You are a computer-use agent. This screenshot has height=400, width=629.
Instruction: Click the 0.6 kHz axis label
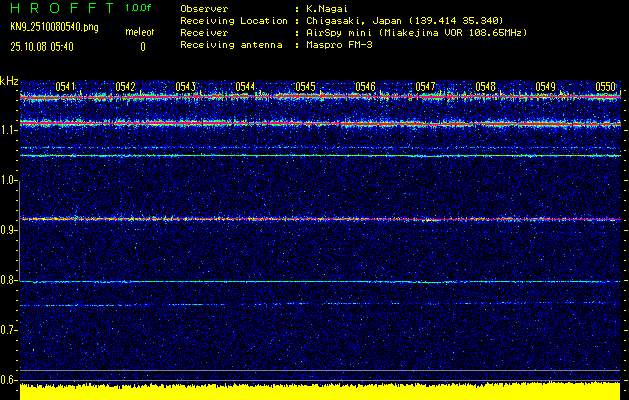(10, 380)
